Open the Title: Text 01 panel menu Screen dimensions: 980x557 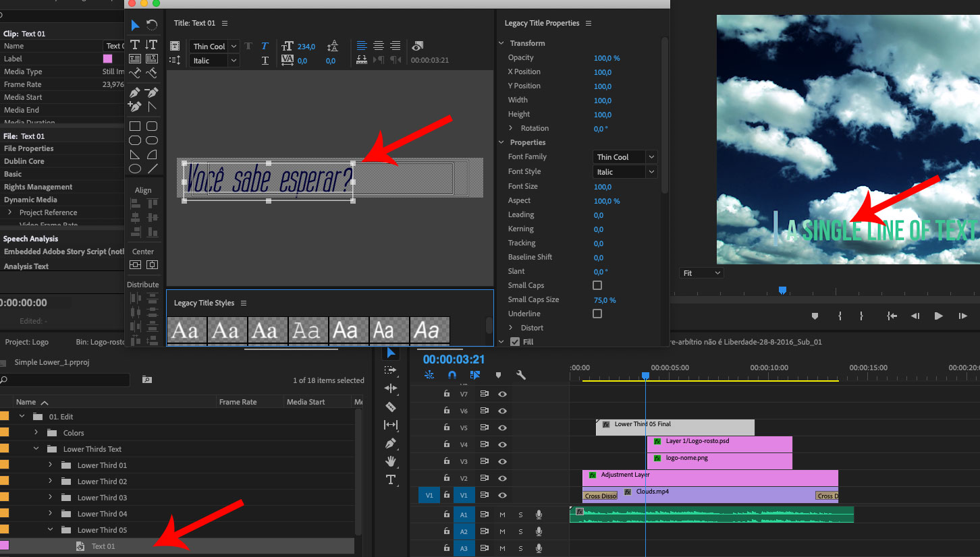coord(225,23)
